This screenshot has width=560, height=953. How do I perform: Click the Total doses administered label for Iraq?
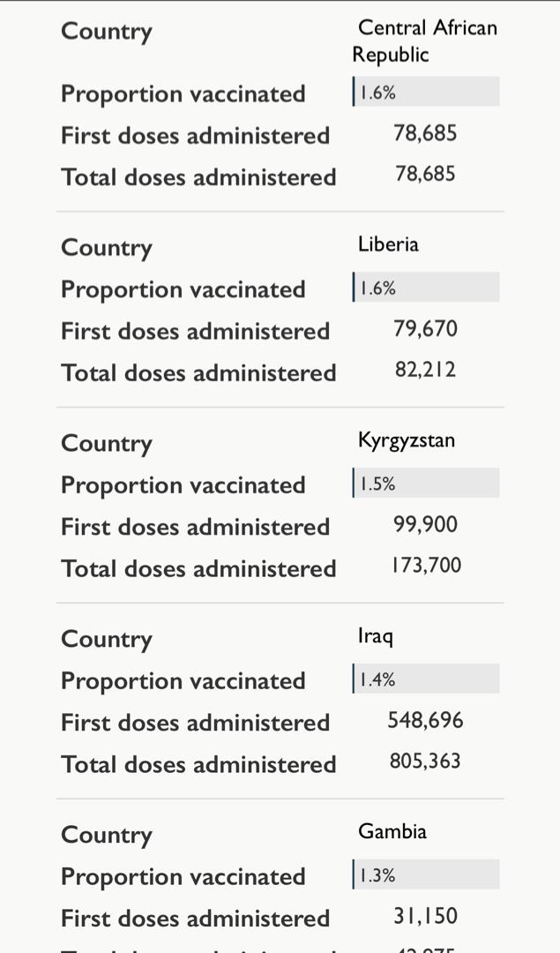point(198,764)
